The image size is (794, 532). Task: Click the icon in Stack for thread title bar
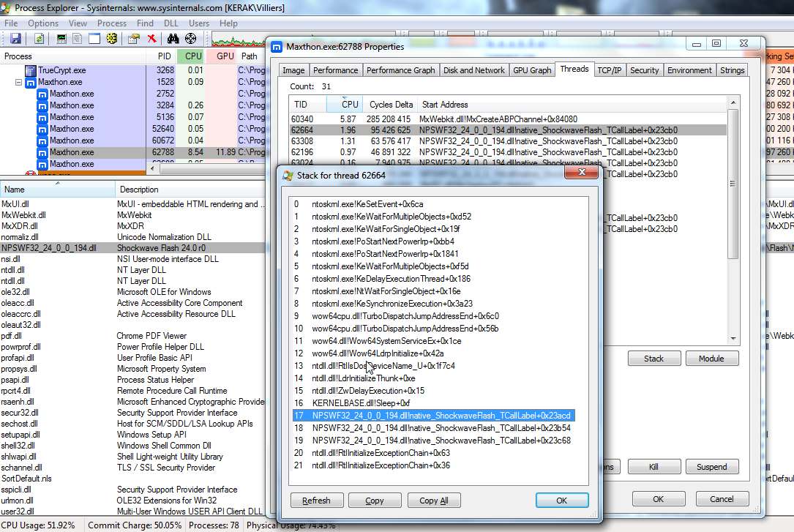(x=288, y=176)
